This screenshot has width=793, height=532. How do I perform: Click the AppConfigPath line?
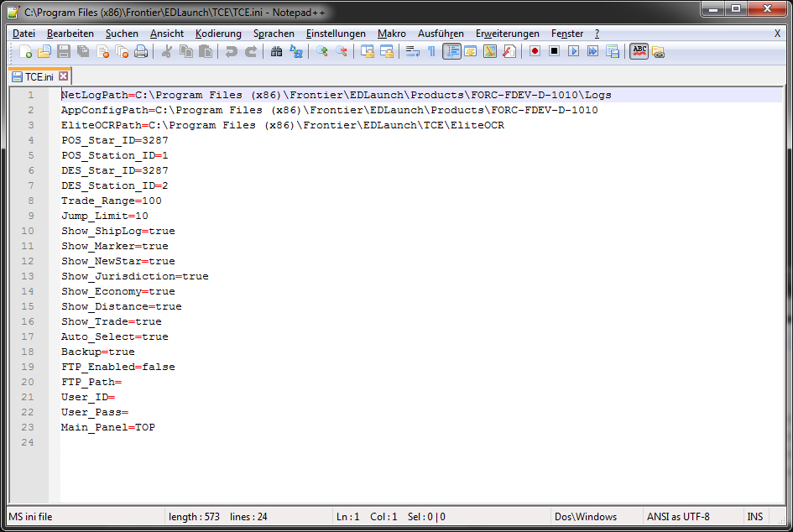pos(329,110)
